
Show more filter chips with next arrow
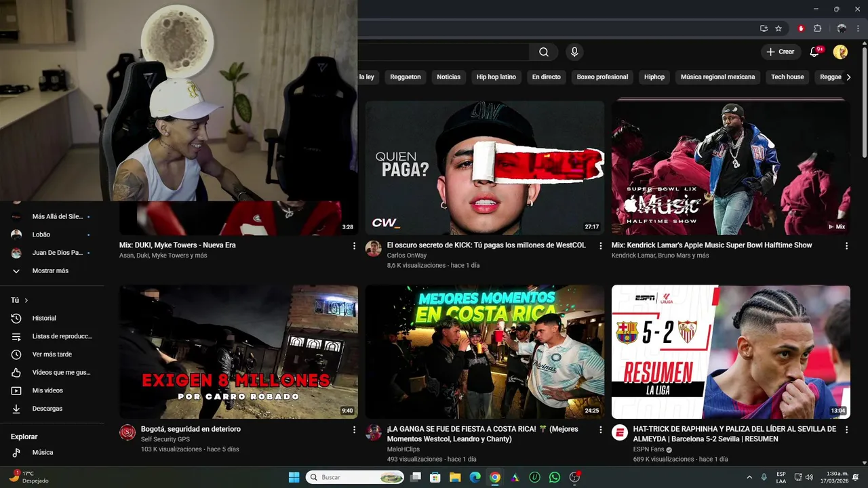point(848,77)
